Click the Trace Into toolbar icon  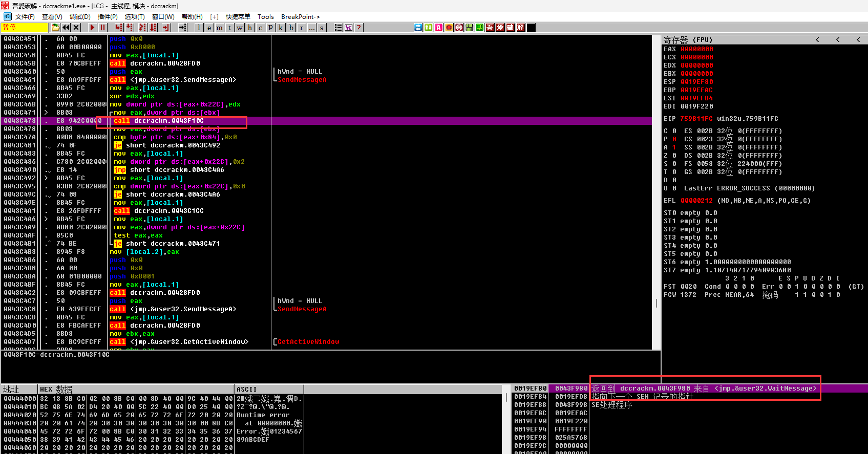142,28
